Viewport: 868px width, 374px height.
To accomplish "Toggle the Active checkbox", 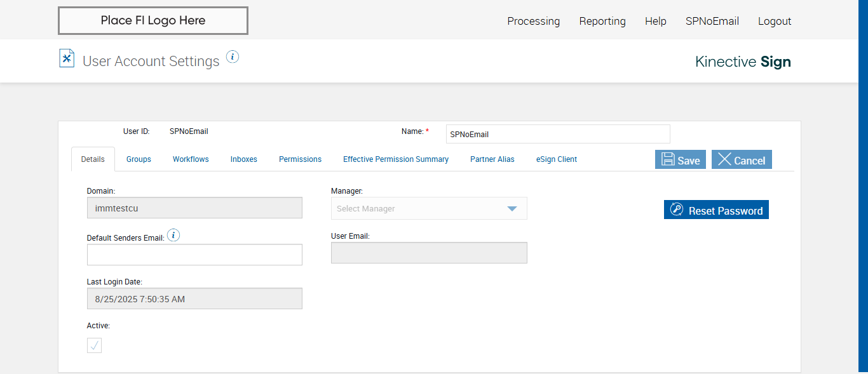I will [94, 345].
